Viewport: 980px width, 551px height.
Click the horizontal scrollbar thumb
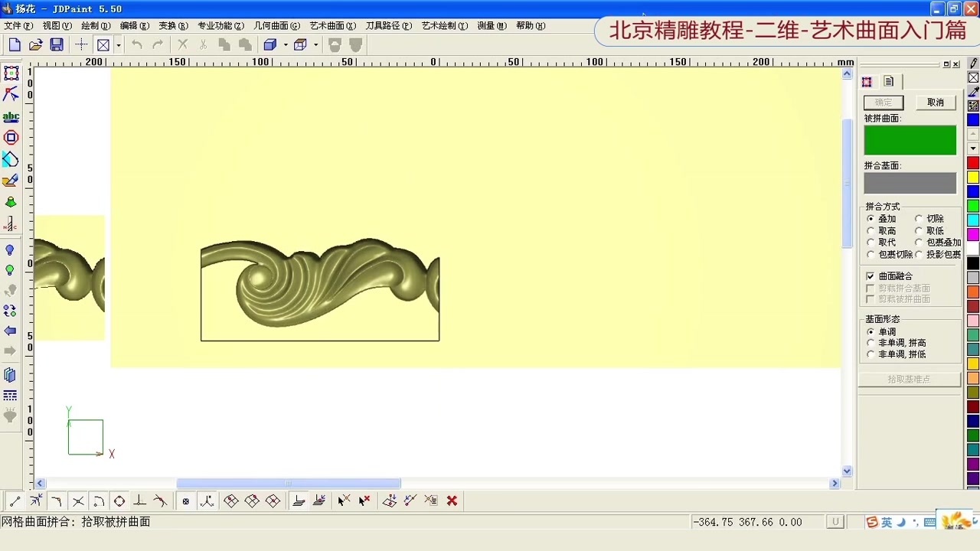(x=289, y=484)
